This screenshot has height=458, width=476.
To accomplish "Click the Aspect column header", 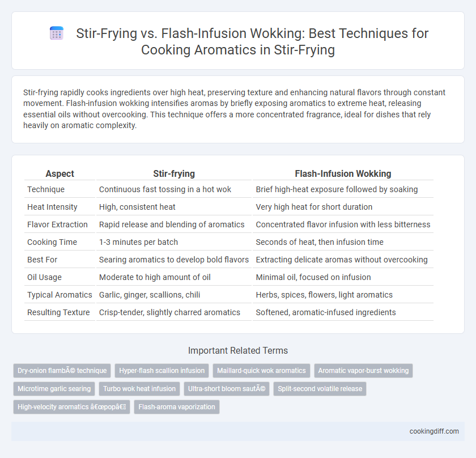I will click(60, 173).
